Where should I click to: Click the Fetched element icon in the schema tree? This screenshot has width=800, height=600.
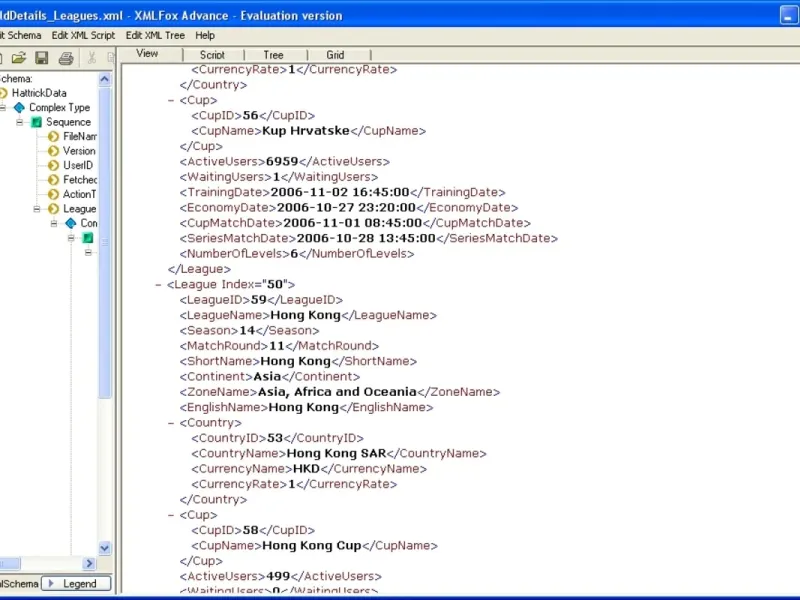point(54,180)
